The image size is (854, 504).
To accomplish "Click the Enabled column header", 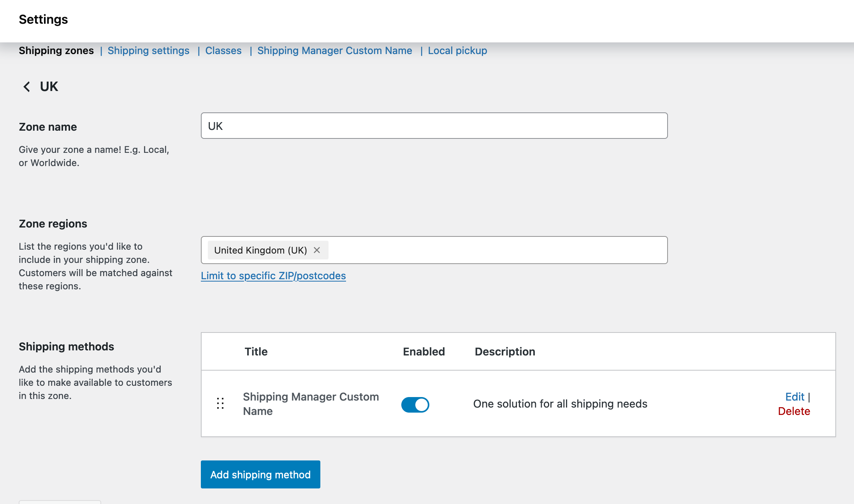I will (x=423, y=352).
